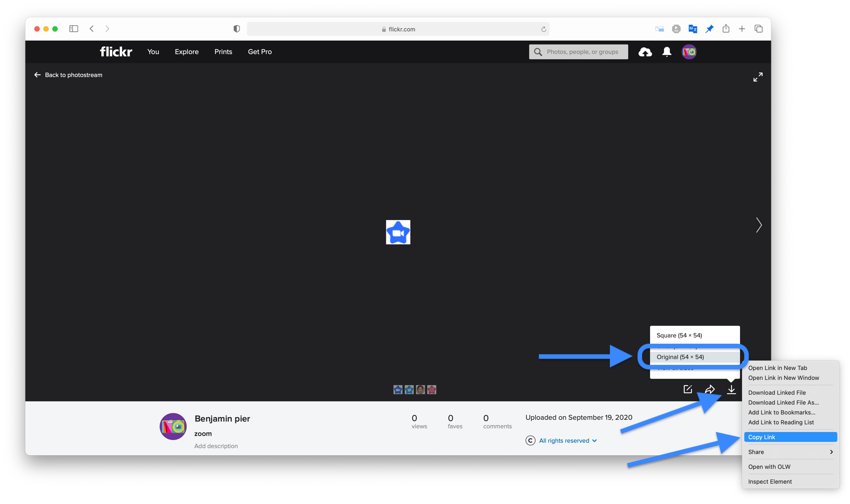Image resolution: width=850 pixels, height=504 pixels.
Task: Choose Add Link to Reading List
Action: (790, 423)
